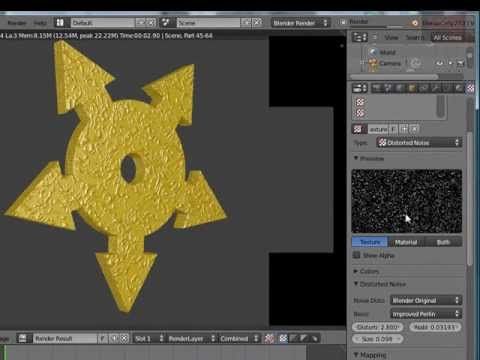Viewport: 480px width, 360px height.
Task: Click the Distortion amount value slider
Action: (378, 327)
